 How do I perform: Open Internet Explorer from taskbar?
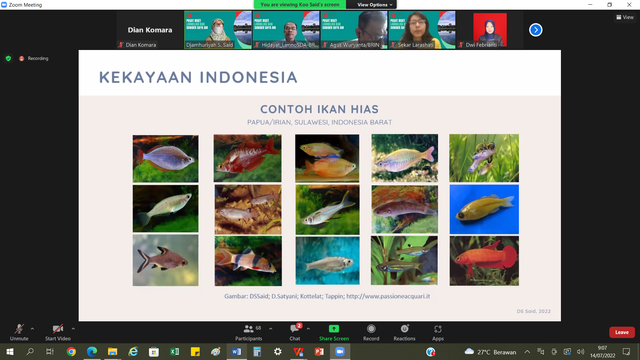tap(133, 351)
